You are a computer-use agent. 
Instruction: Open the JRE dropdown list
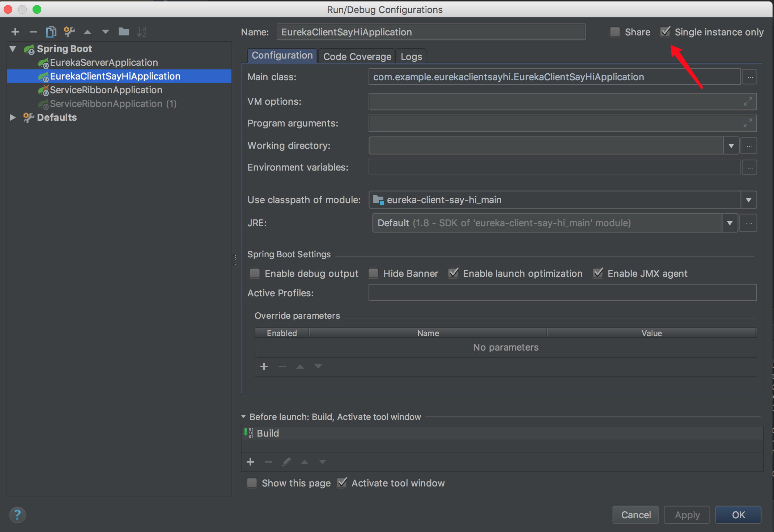click(x=730, y=223)
